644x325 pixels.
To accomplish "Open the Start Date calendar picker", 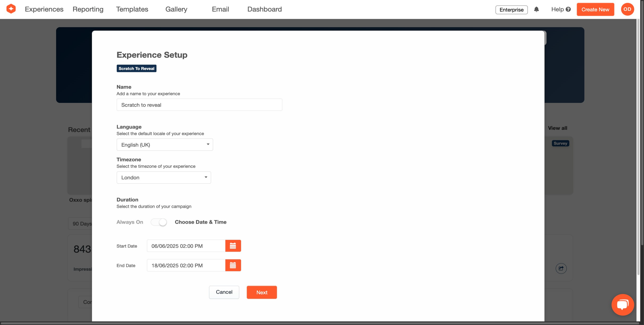I will tap(233, 246).
